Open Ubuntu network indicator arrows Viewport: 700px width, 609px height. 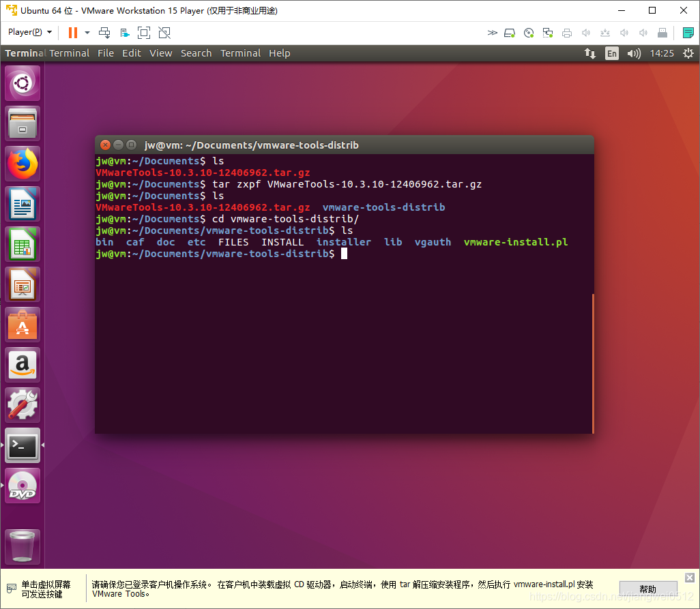[x=589, y=54]
